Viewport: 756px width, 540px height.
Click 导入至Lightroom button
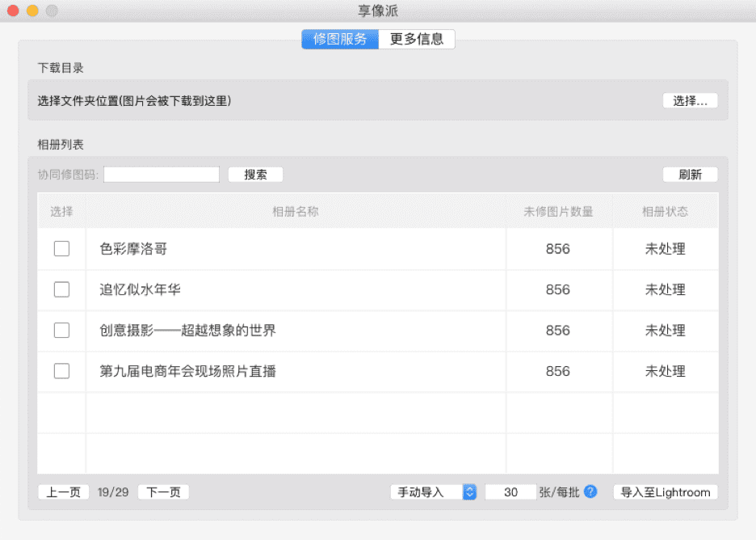tap(666, 491)
